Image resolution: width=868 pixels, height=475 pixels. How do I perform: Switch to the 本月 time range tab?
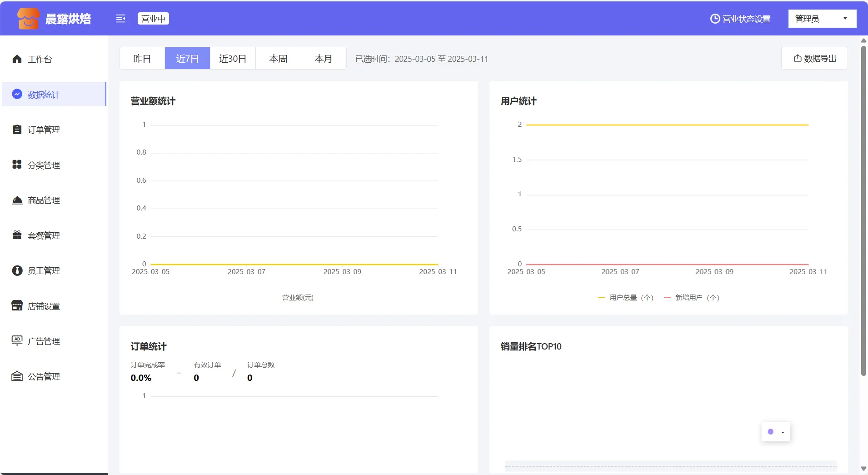(x=323, y=59)
